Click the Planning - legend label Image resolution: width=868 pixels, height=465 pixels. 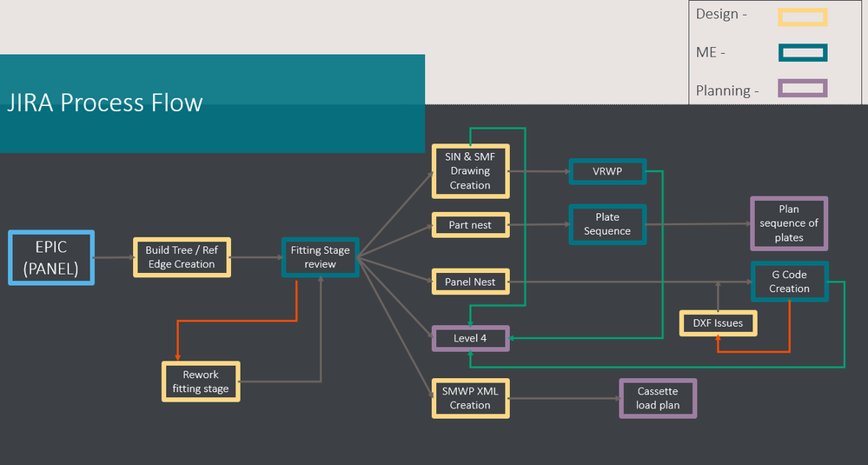pos(727,90)
